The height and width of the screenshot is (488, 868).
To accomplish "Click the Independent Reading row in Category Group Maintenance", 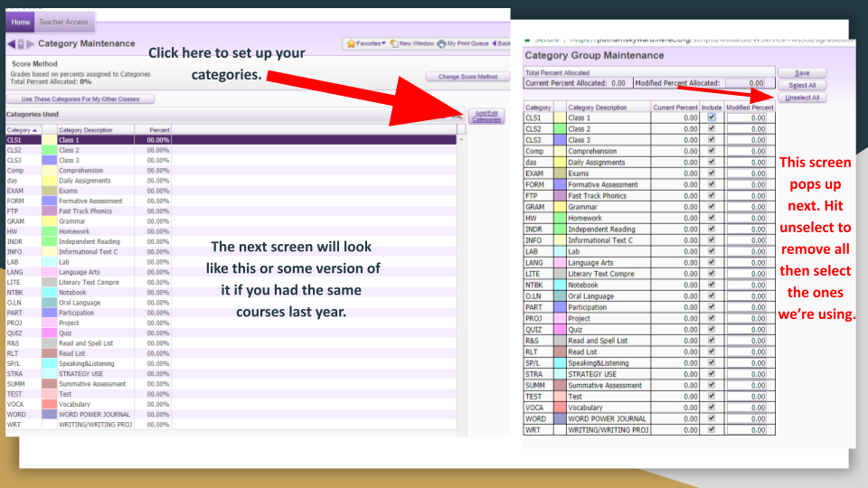I will tap(649, 229).
